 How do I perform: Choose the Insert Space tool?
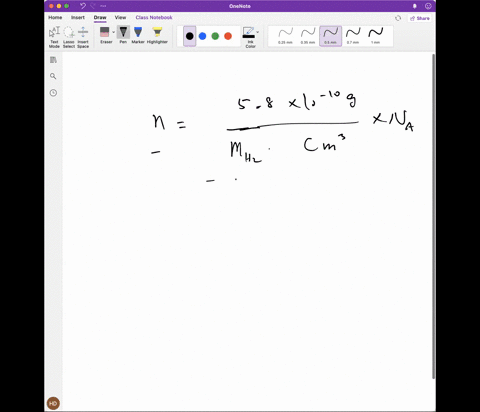83,37
